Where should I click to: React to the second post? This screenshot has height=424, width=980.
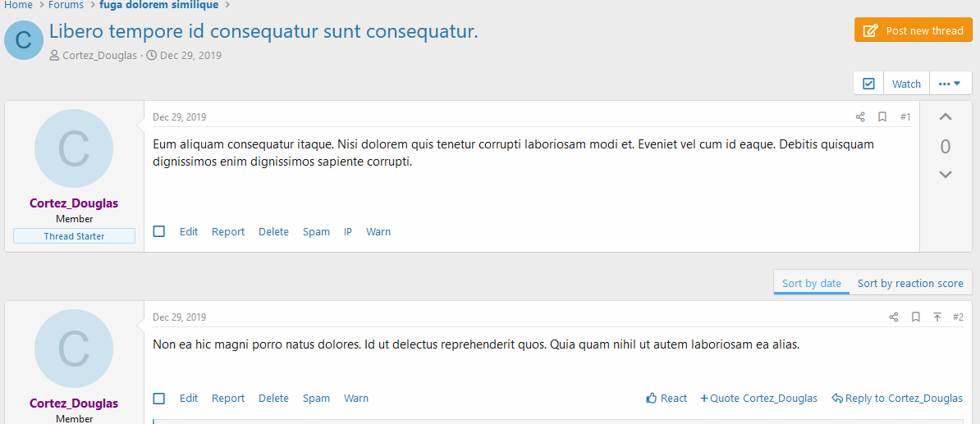tap(666, 399)
